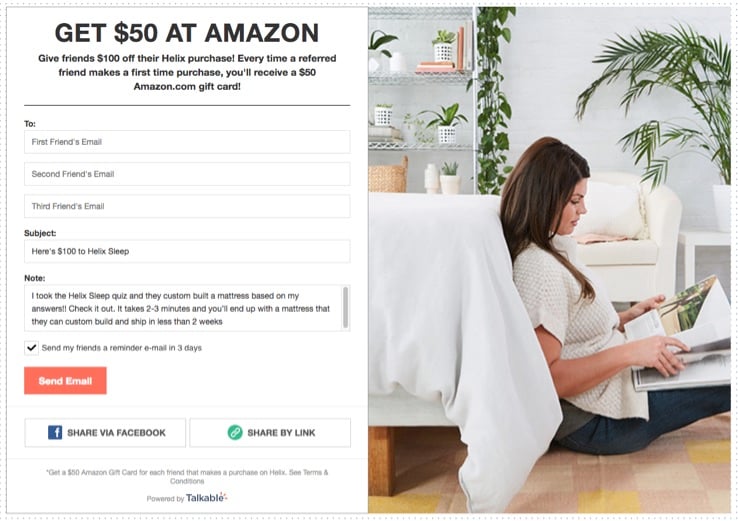
Task: Toggle the reminder e-mail checkbox
Action: pyautogui.click(x=32, y=348)
